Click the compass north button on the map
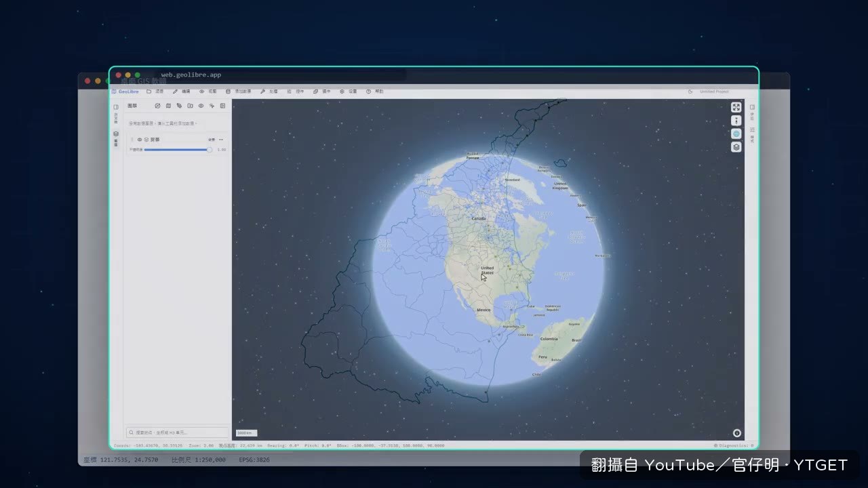The image size is (868, 488). (x=736, y=121)
